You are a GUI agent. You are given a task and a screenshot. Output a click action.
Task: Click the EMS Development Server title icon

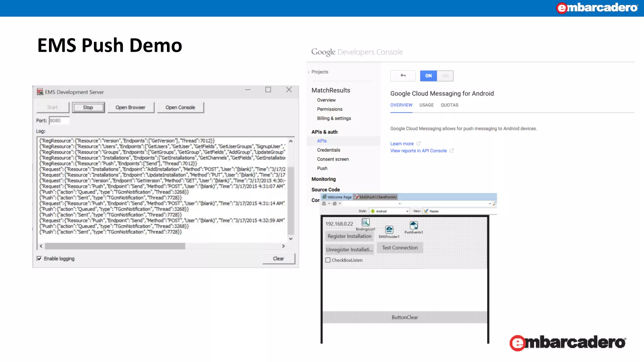pyautogui.click(x=40, y=92)
